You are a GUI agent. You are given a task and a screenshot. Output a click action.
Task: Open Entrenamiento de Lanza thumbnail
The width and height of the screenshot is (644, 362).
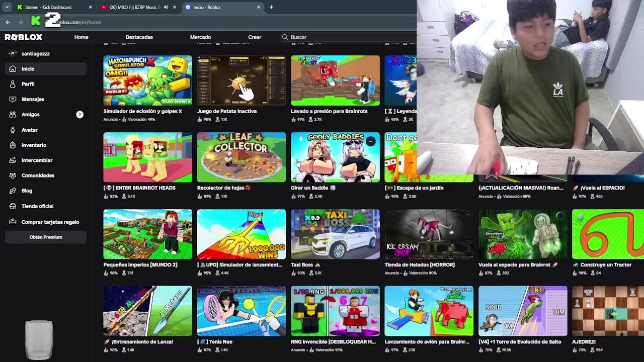tap(148, 311)
